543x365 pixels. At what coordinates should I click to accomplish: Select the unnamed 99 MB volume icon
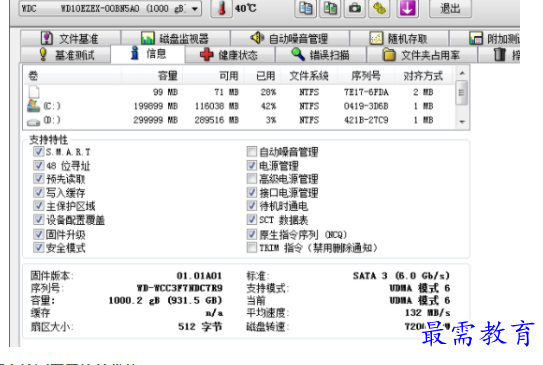click(34, 92)
